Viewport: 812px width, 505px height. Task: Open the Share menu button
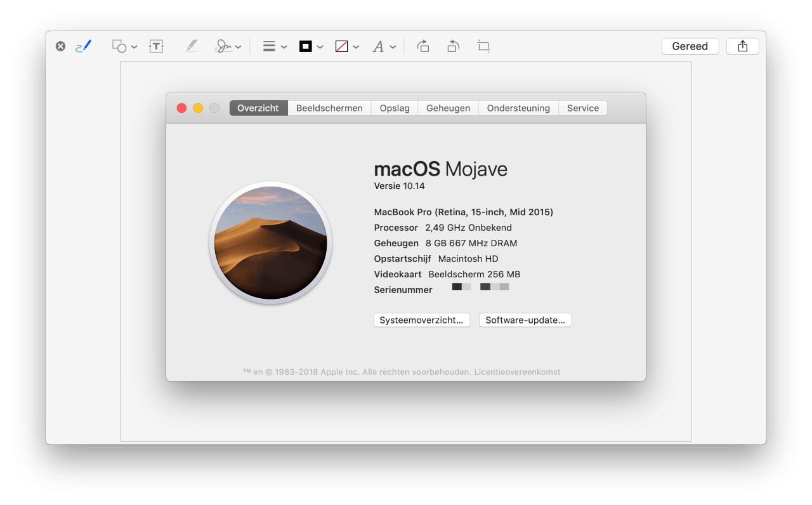(x=743, y=46)
